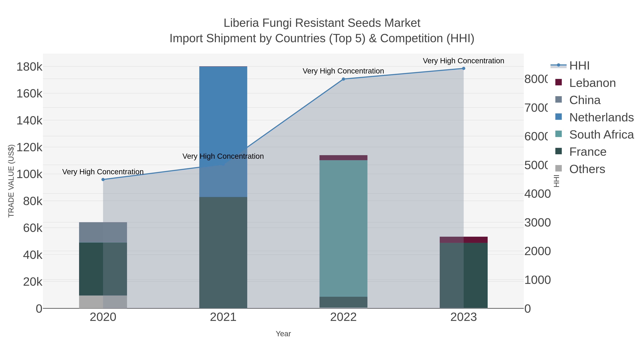This screenshot has width=644, height=362.
Task: Click the 'TRADE VALUE (US$)' axis title
Action: tap(11, 181)
